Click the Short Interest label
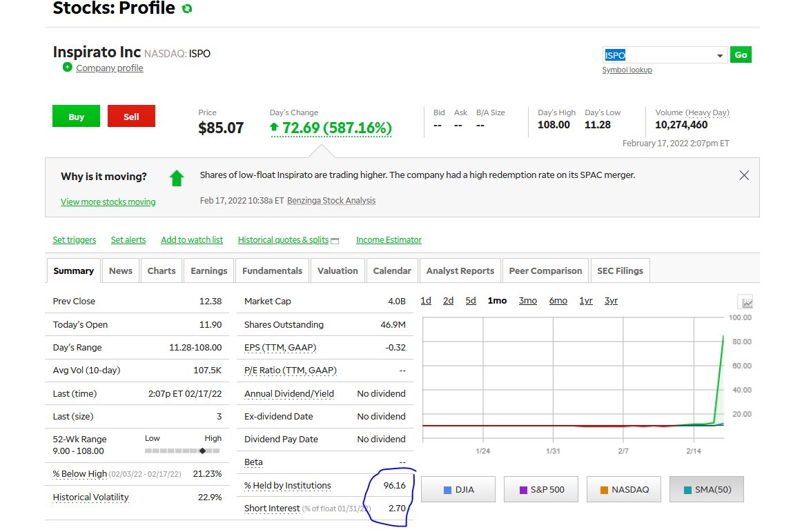Screen dimensions: 811x532 (x=272, y=509)
